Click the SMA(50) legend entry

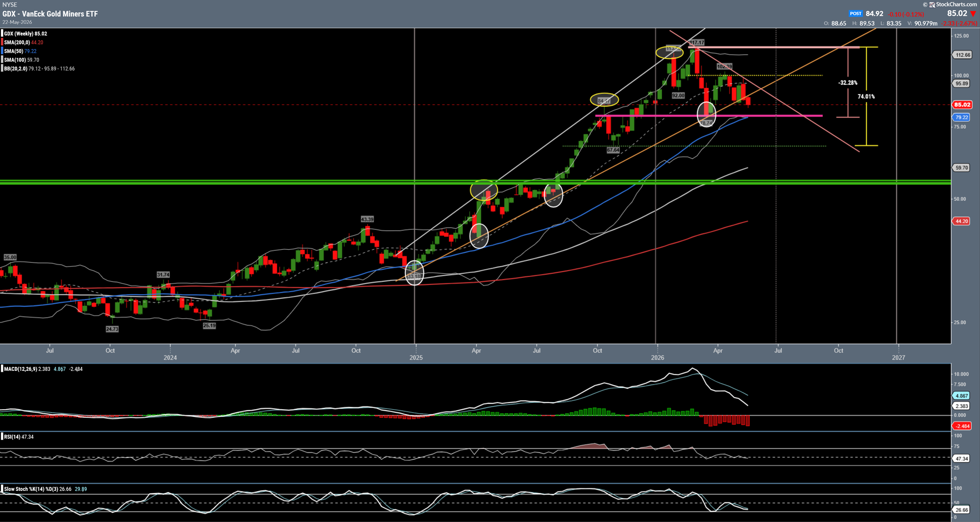pyautogui.click(x=20, y=51)
